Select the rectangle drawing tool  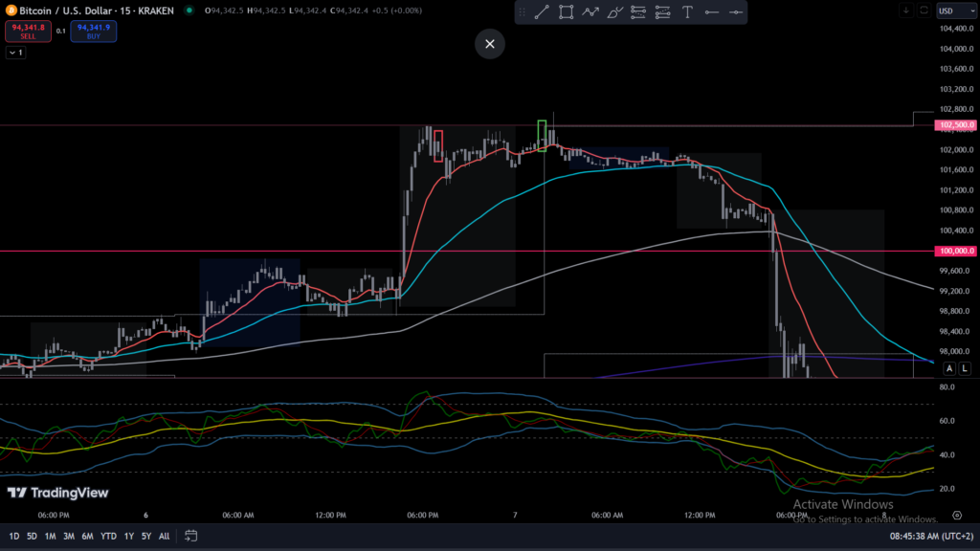pyautogui.click(x=566, y=12)
